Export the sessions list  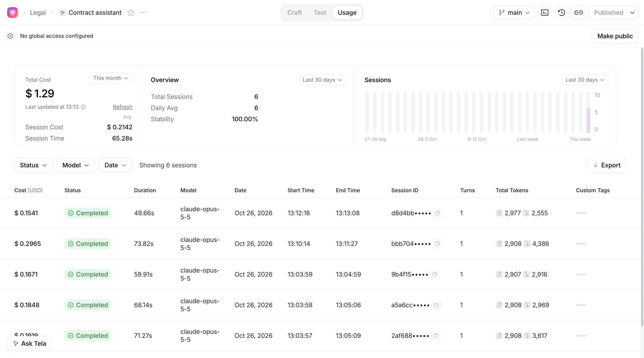[606, 165]
